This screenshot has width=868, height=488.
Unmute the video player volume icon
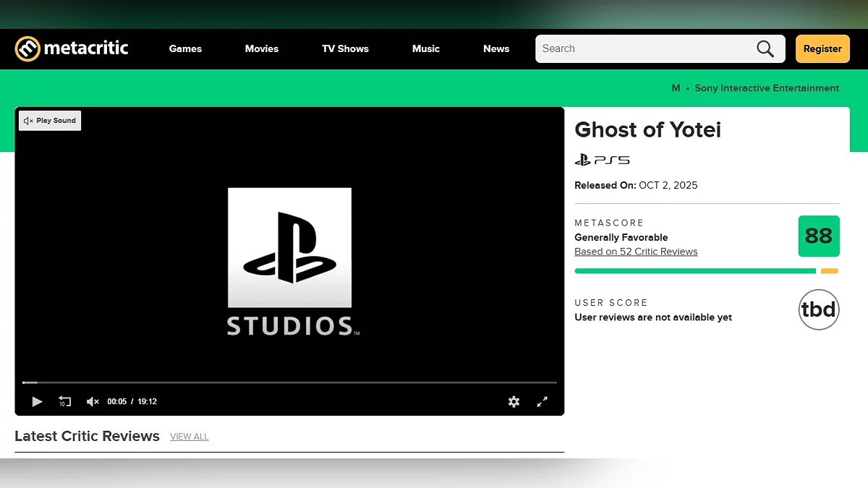(93, 401)
